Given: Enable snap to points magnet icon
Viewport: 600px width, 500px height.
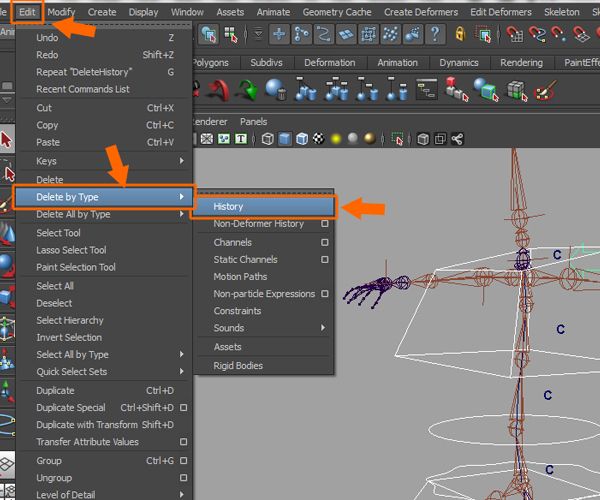Looking at the screenshot, I should coord(559,34).
